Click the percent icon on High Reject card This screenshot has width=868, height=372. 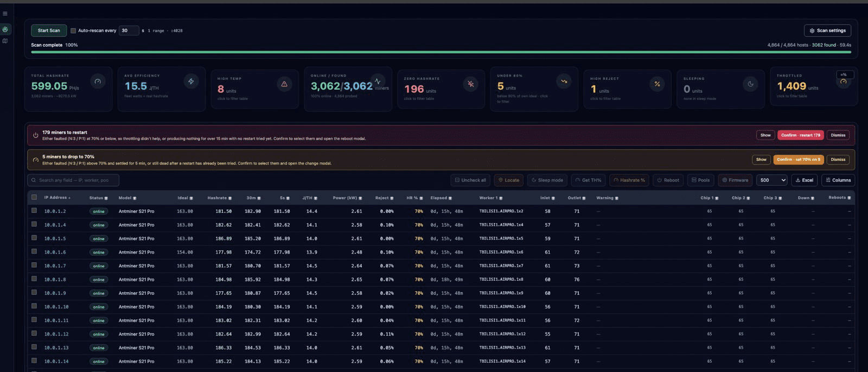657,84
